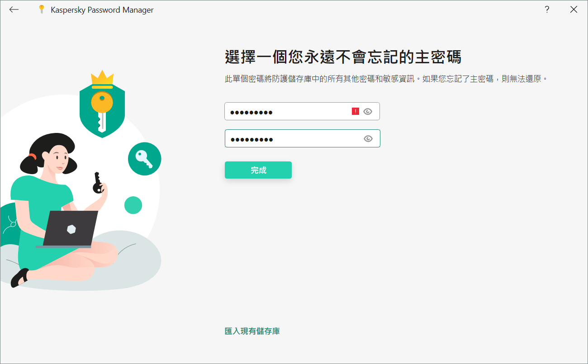
Task: Click the Kaspersky Password Manager window title
Action: [x=102, y=9]
